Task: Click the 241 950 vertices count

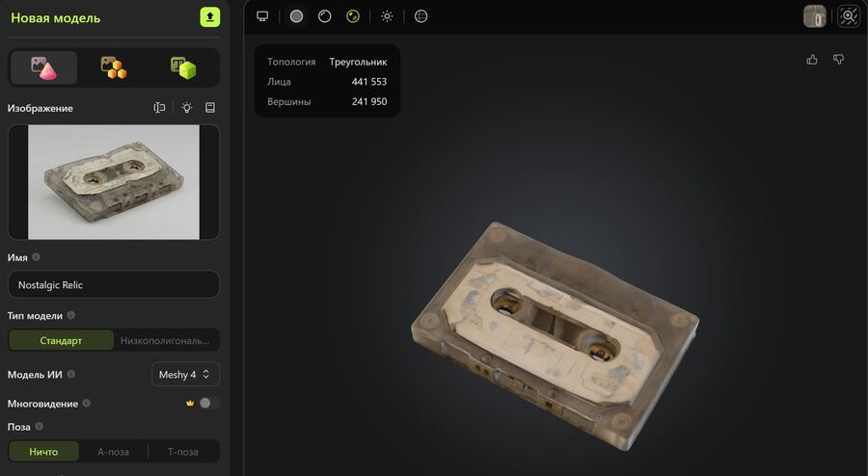Action: (369, 102)
